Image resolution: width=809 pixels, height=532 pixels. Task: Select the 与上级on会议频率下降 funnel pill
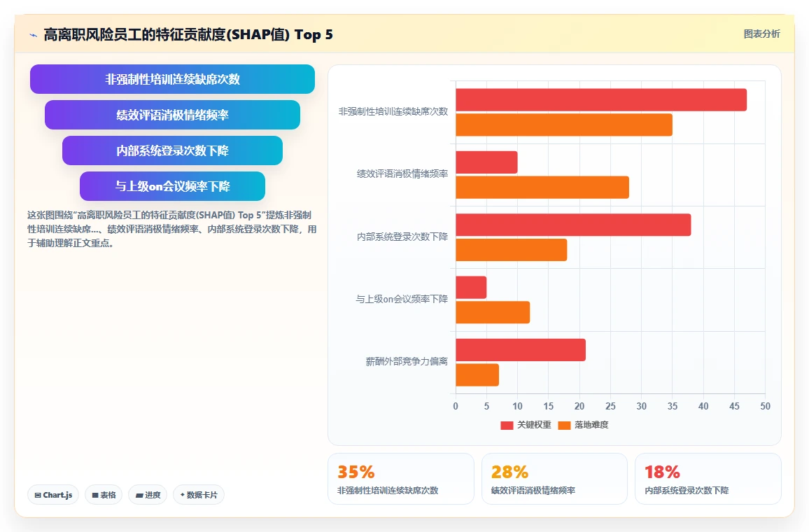point(172,185)
